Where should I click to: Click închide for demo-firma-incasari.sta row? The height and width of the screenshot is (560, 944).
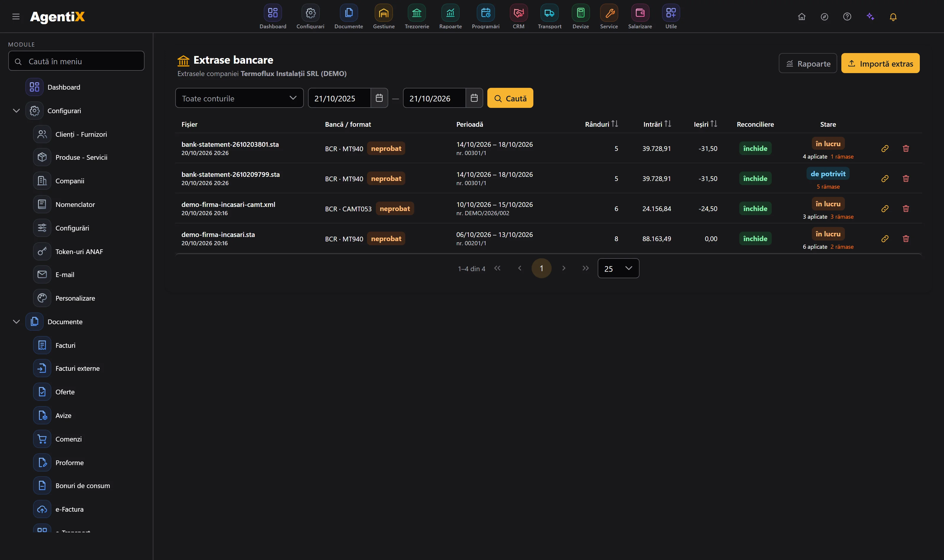click(755, 238)
